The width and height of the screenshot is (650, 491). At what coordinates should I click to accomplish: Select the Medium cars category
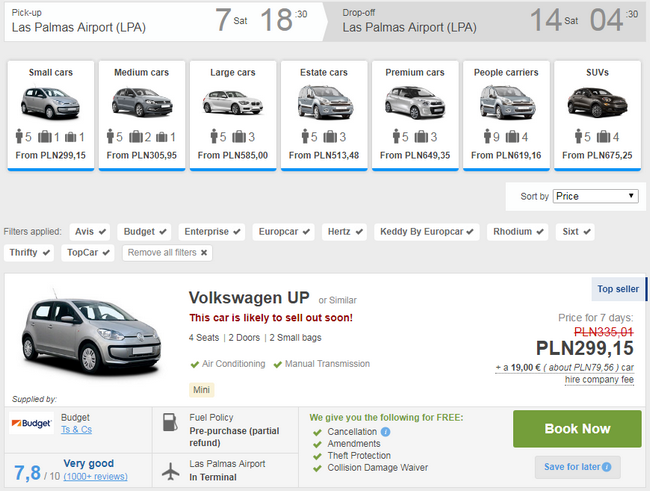coord(142,115)
